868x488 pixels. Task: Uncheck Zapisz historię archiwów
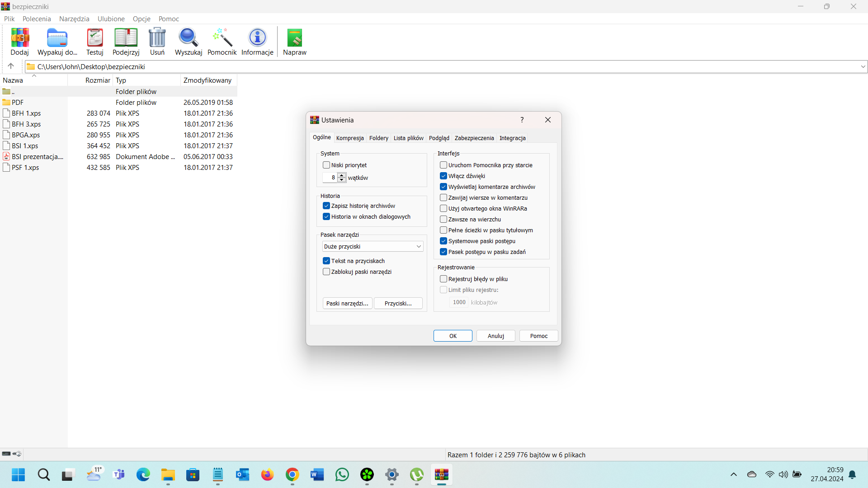pyautogui.click(x=326, y=206)
